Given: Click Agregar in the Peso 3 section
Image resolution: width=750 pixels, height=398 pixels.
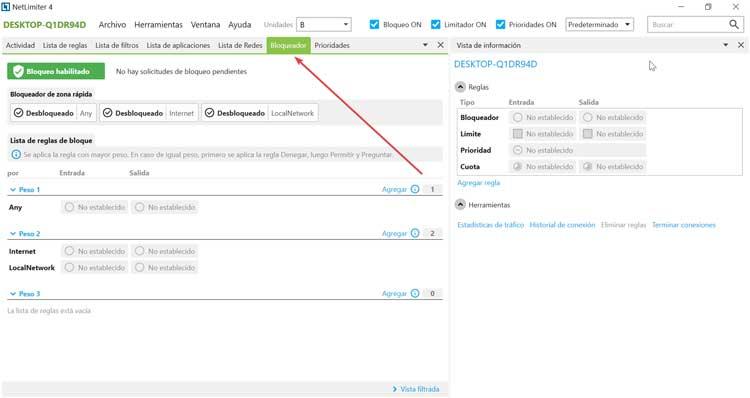Looking at the screenshot, I should (x=394, y=293).
